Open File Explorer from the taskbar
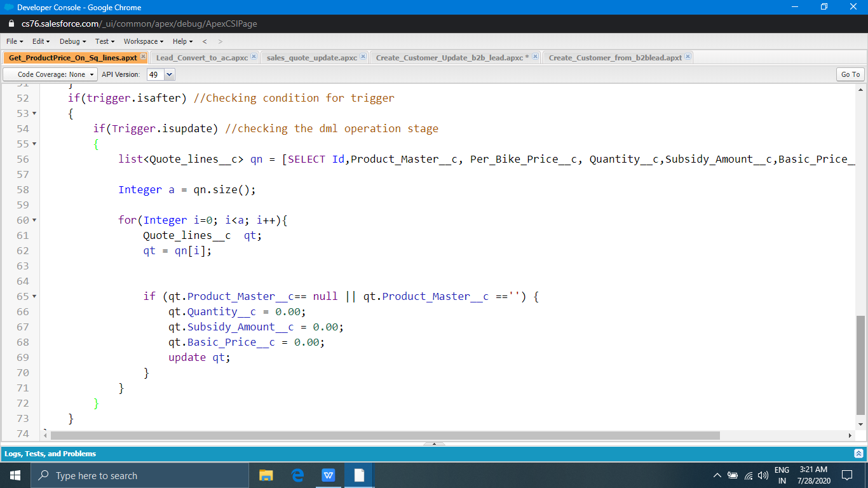The width and height of the screenshot is (868, 488). tap(266, 475)
